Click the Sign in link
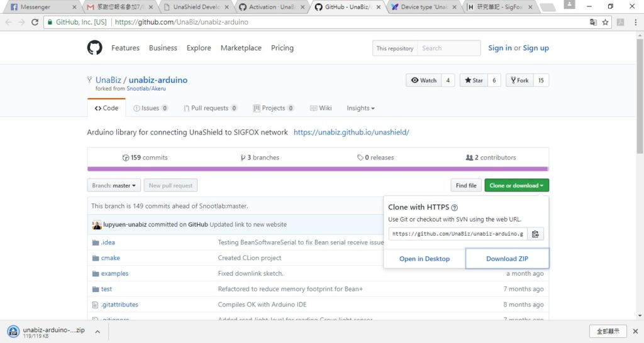This screenshot has width=644, height=343. click(x=500, y=48)
